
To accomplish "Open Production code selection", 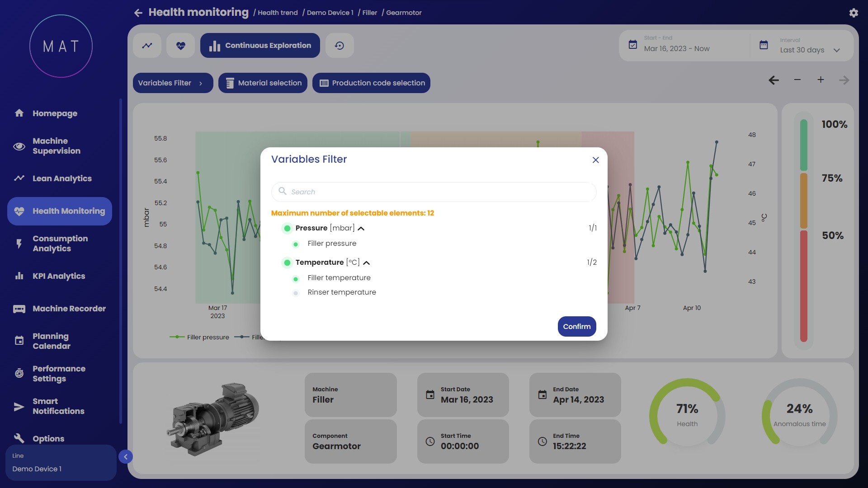I will pyautogui.click(x=371, y=83).
